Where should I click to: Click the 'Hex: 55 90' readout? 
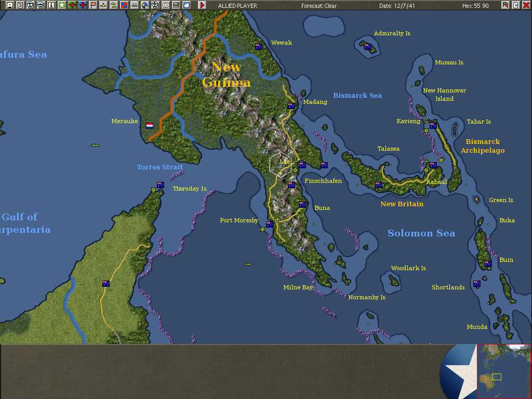tap(475, 6)
